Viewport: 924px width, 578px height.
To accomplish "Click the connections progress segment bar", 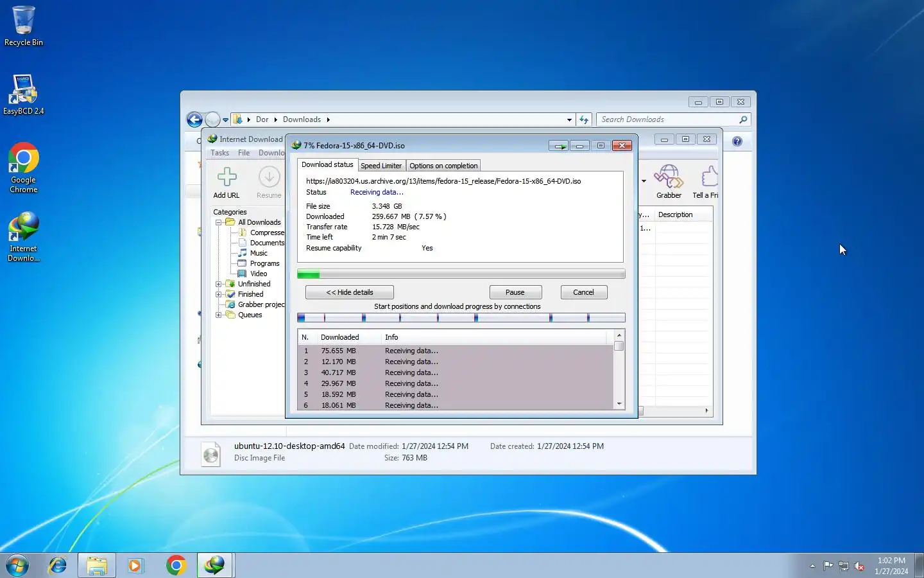I will pyautogui.click(x=461, y=318).
